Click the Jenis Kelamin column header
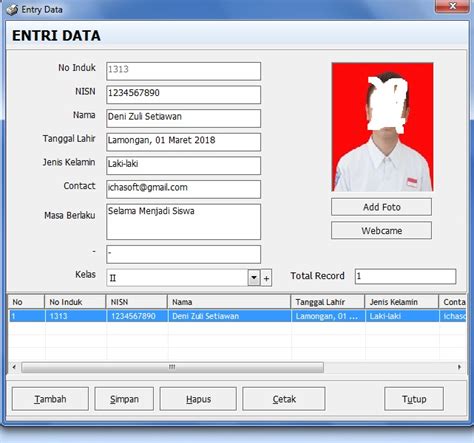Image resolution: width=474 pixels, height=443 pixels. (x=402, y=302)
